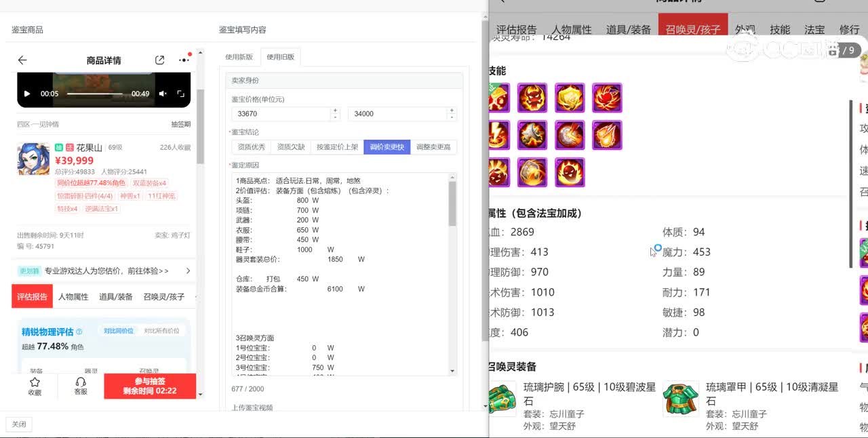868x438 pixels.
Task: Select the 调整卖更高 conclusion option
Action: (434, 147)
